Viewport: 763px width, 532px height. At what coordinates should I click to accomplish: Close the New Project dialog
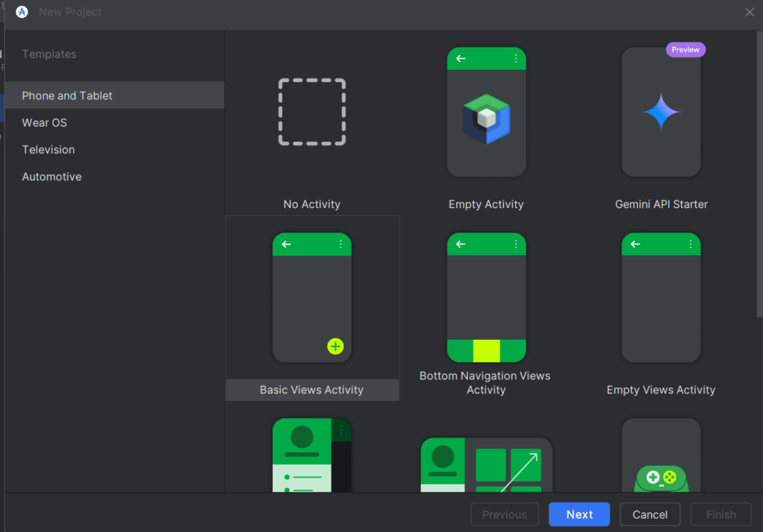750,12
